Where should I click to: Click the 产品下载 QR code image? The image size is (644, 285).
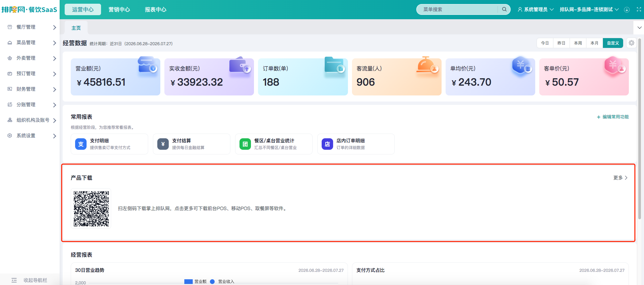[x=91, y=209]
